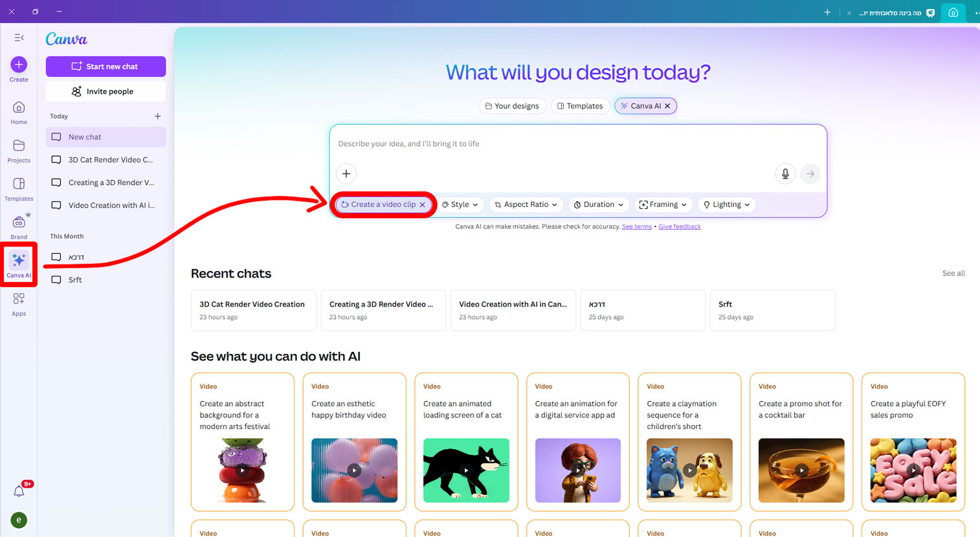Play the happy birthday video thumbnail

pos(354,470)
